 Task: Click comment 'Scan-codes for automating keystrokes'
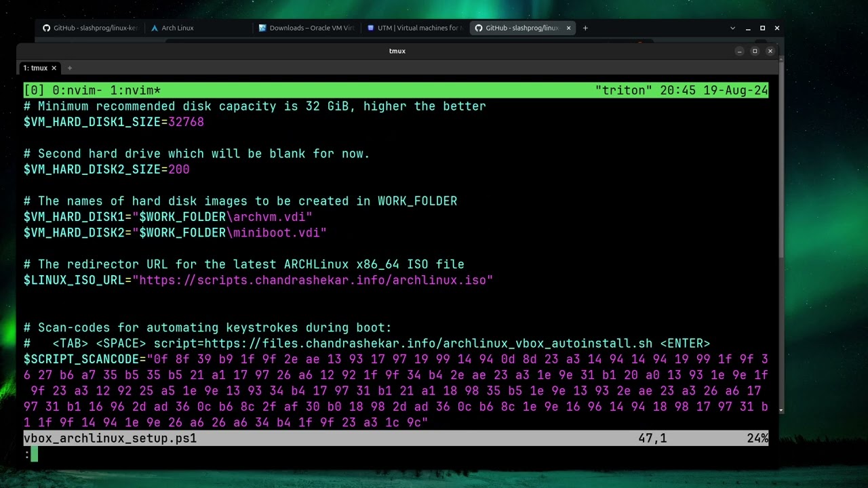[208, 327]
